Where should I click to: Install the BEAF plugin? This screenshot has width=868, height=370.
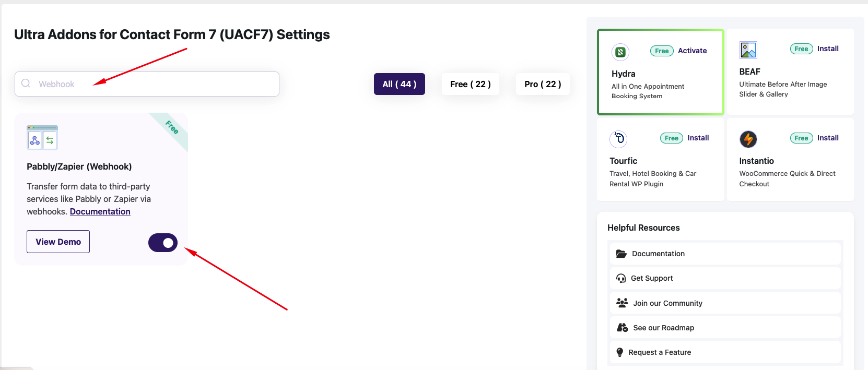(x=828, y=49)
